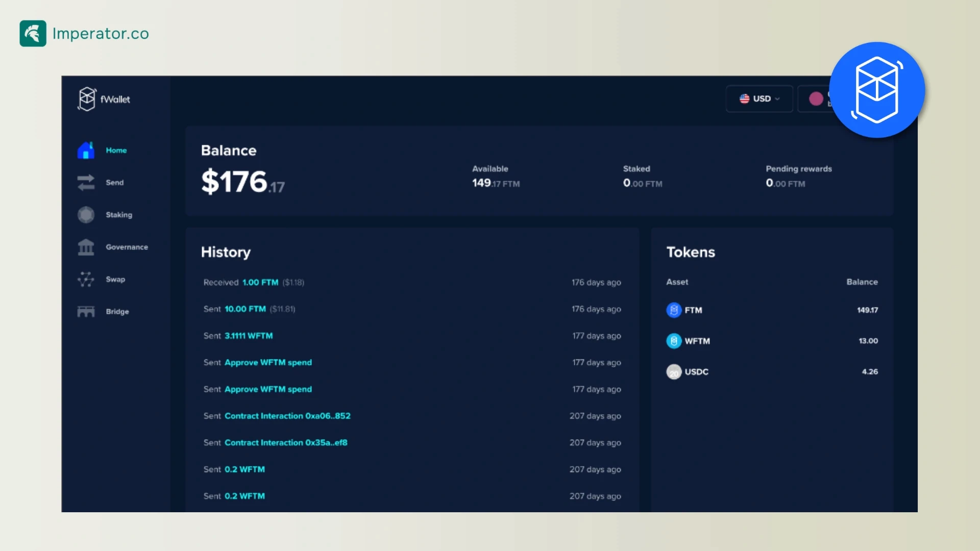Click the Imperator.co brand text
The image size is (980, 551).
click(x=101, y=34)
